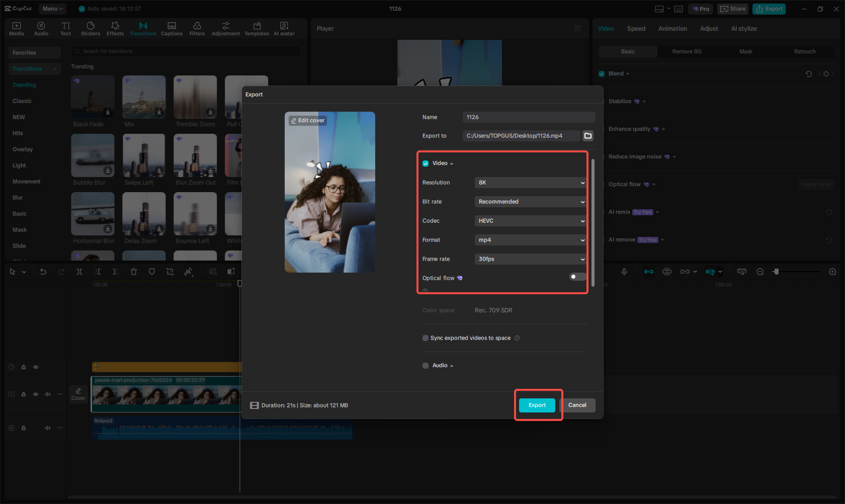Check the Audio export checkbox

click(426, 365)
